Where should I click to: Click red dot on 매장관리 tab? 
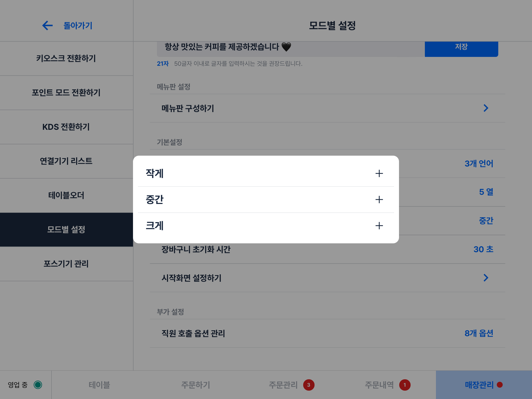(500, 385)
